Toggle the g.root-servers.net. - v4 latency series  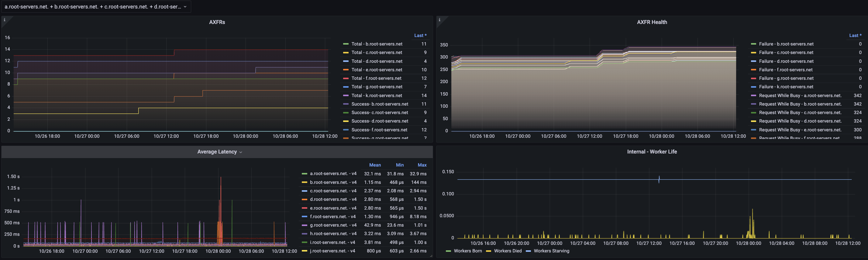tap(333, 225)
